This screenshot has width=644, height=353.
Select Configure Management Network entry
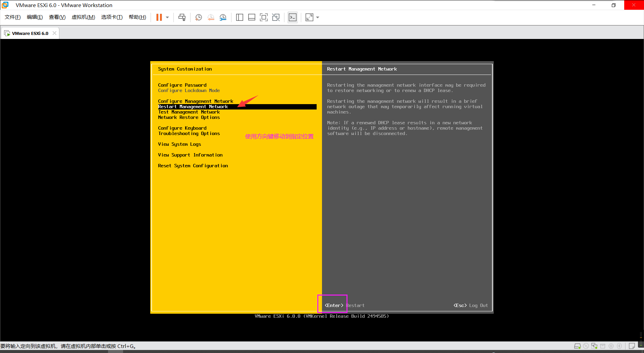click(x=196, y=101)
